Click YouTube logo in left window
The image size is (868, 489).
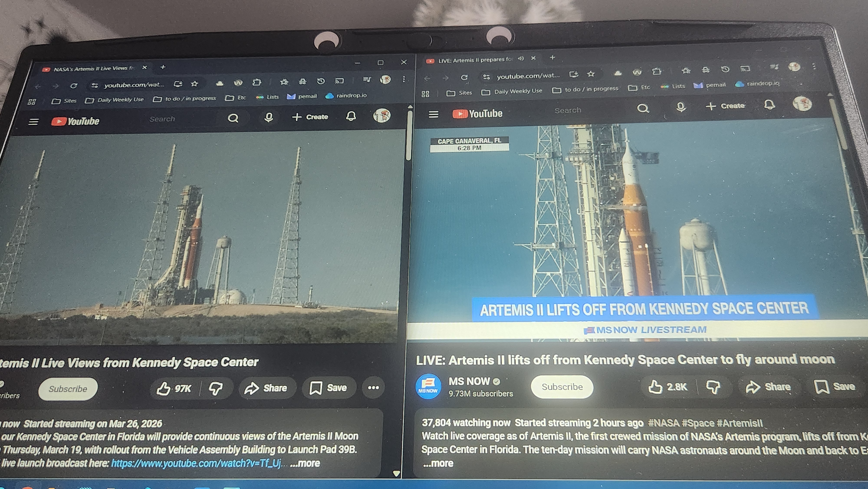[75, 121]
